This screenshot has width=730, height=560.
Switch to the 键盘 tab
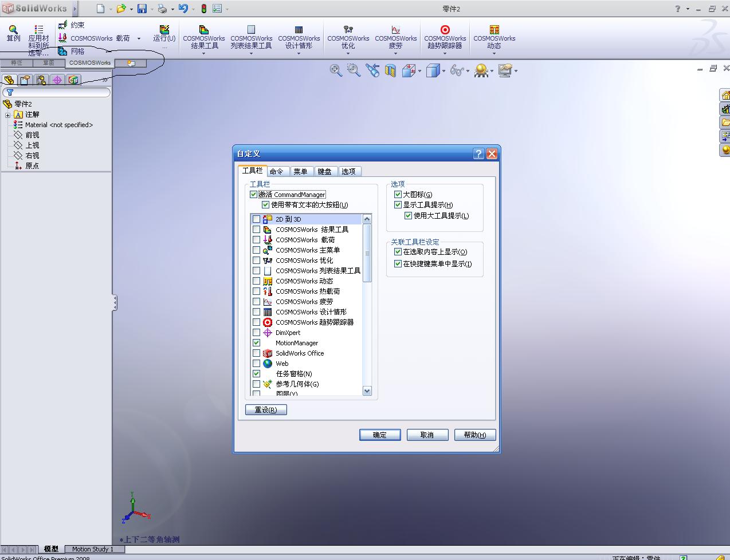pyautogui.click(x=325, y=171)
